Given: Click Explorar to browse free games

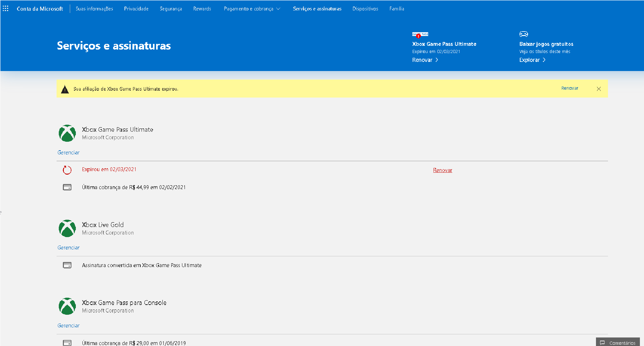Looking at the screenshot, I should pyautogui.click(x=532, y=60).
